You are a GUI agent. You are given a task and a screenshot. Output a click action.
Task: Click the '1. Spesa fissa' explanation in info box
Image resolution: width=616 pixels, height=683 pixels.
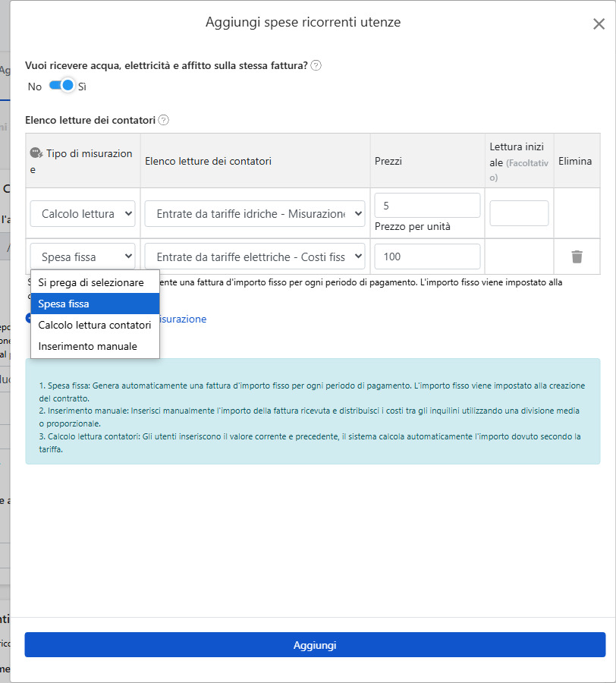tap(312, 392)
